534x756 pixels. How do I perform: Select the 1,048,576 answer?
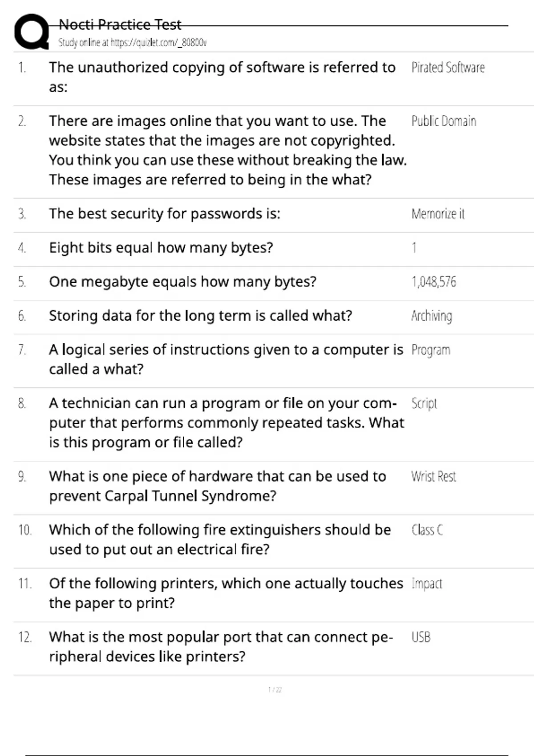434,282
